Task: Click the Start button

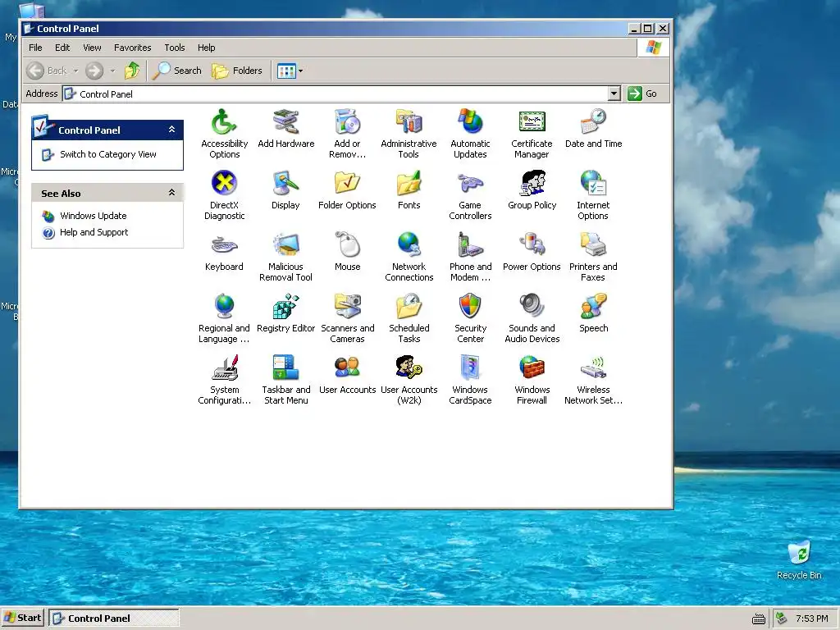Action: [x=22, y=618]
